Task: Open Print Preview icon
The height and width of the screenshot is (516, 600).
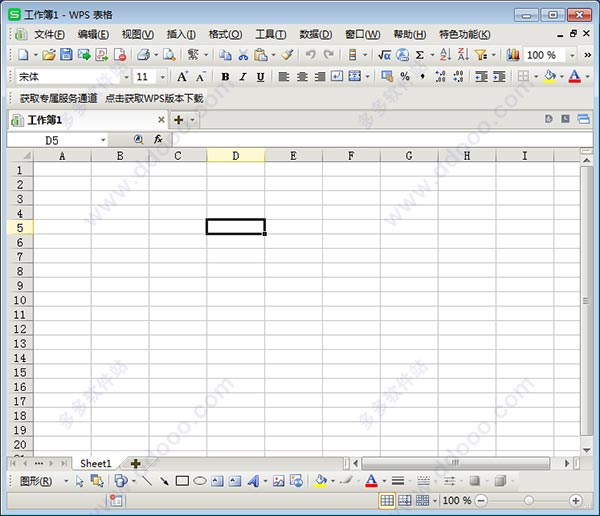Action: click(x=169, y=55)
